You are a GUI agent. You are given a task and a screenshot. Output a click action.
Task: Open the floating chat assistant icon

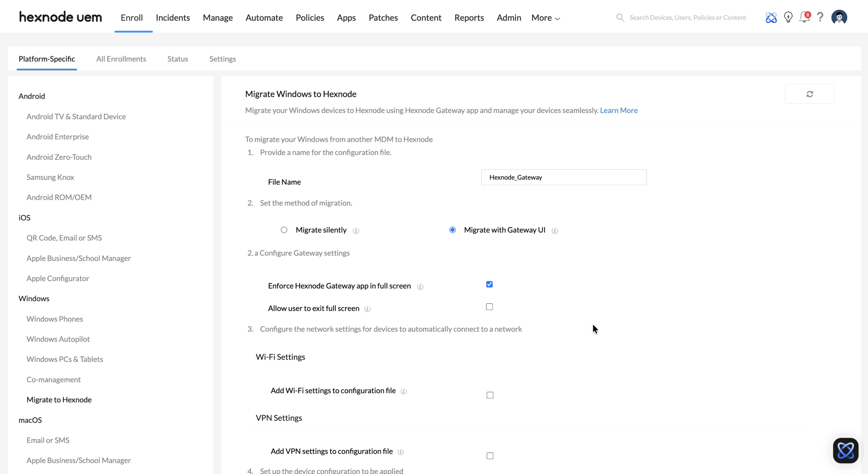coord(845,450)
